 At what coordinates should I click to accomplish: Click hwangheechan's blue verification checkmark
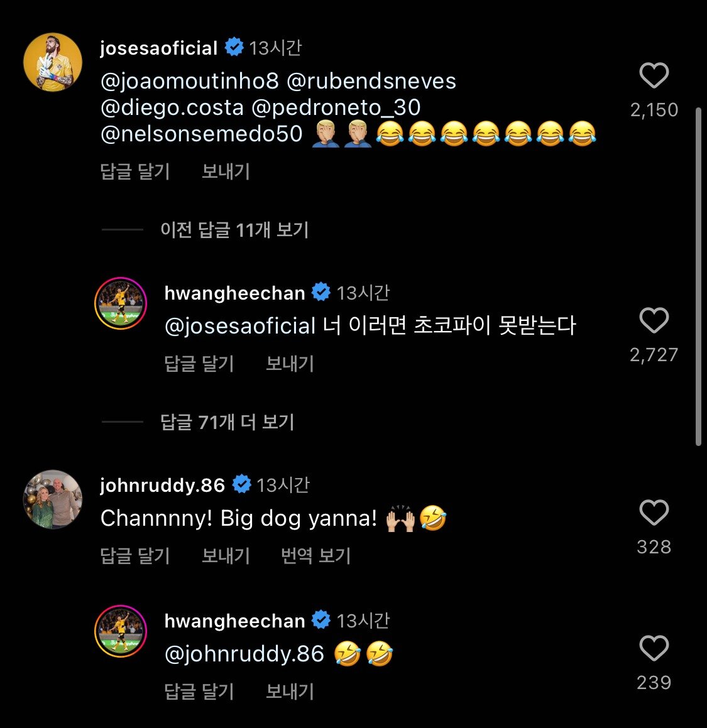(x=321, y=291)
